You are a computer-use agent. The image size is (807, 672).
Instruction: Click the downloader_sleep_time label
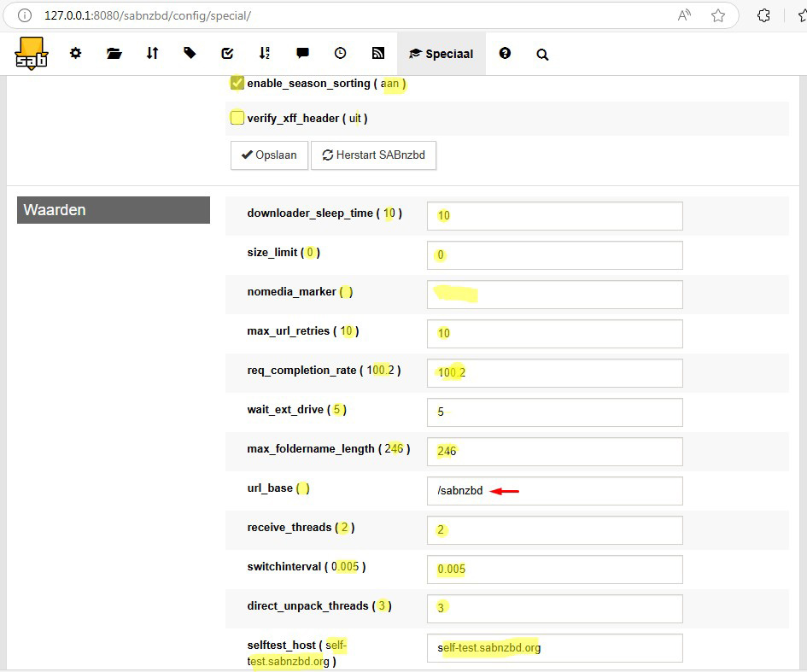[x=325, y=213]
